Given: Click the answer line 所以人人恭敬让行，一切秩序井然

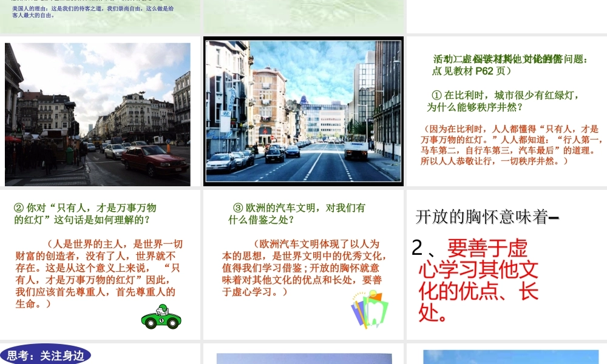Looking at the screenshot, I should pos(494,161).
